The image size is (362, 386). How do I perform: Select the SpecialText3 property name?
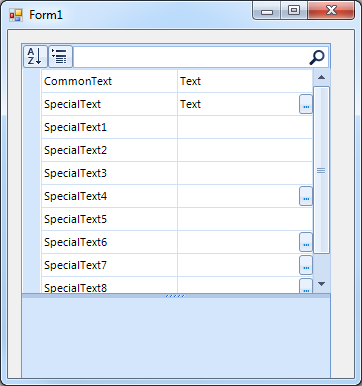(x=75, y=173)
